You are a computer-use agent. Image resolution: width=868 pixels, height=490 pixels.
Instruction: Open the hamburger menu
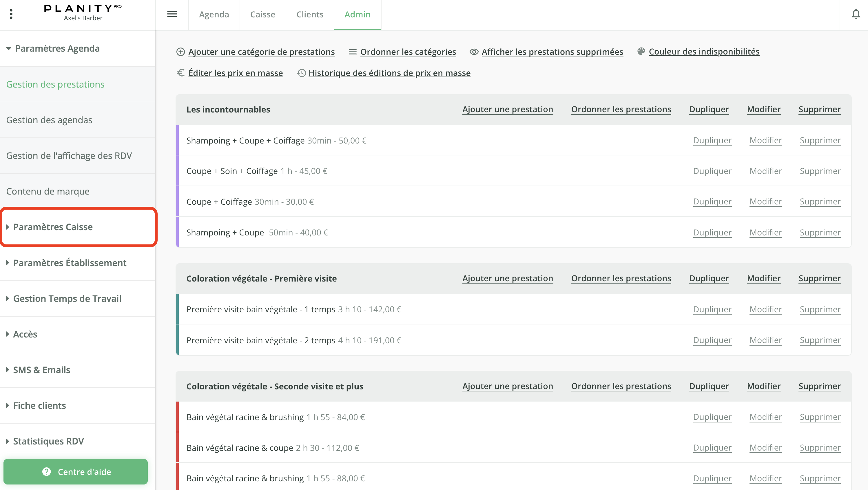point(172,14)
